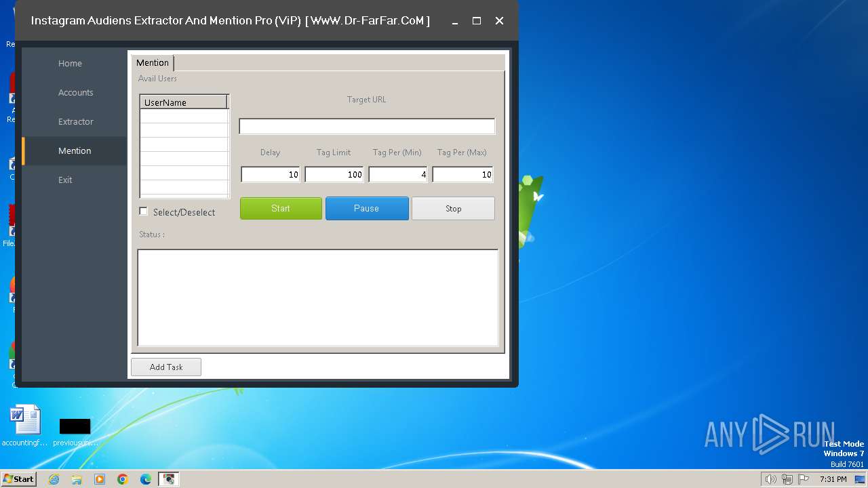Click the Action Center flag icon

tap(804, 479)
